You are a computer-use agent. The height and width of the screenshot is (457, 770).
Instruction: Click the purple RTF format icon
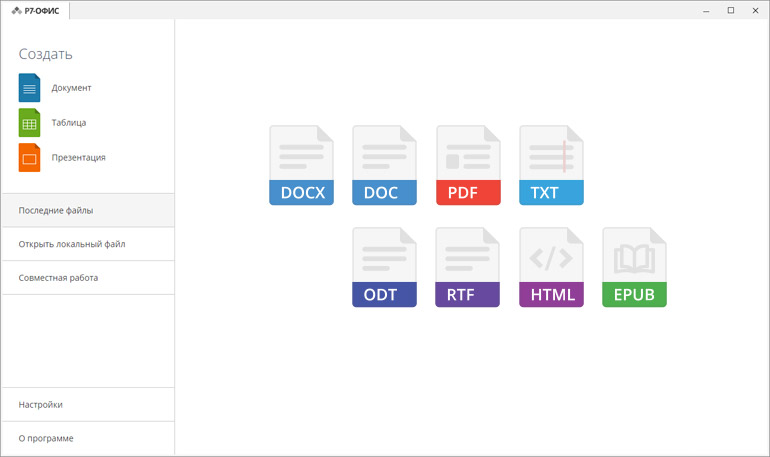pos(467,268)
